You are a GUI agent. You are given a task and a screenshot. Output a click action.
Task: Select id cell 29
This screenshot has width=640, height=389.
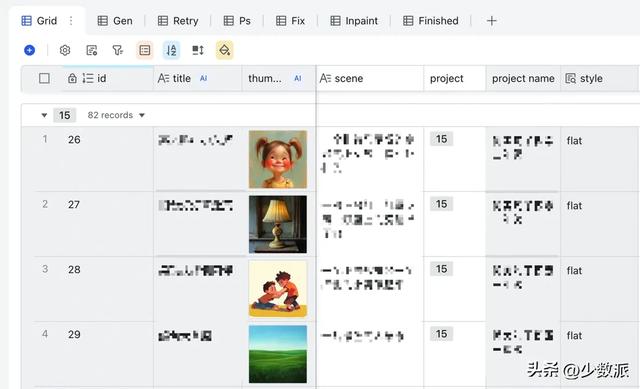108,353
